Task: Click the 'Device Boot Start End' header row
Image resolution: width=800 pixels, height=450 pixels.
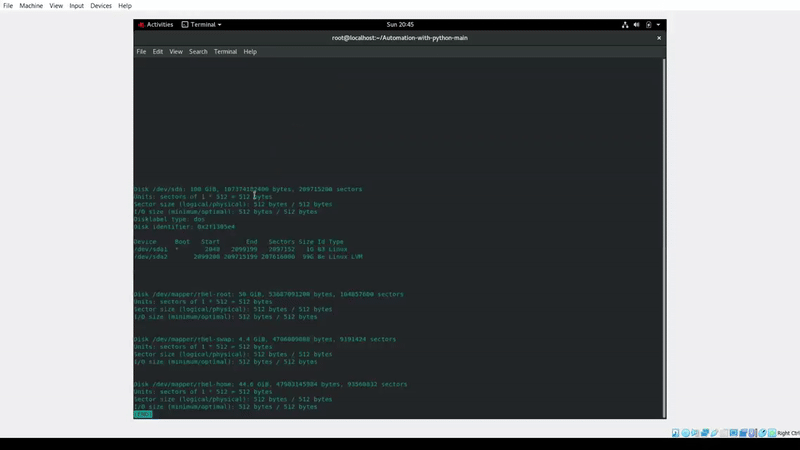Action: tap(239, 242)
